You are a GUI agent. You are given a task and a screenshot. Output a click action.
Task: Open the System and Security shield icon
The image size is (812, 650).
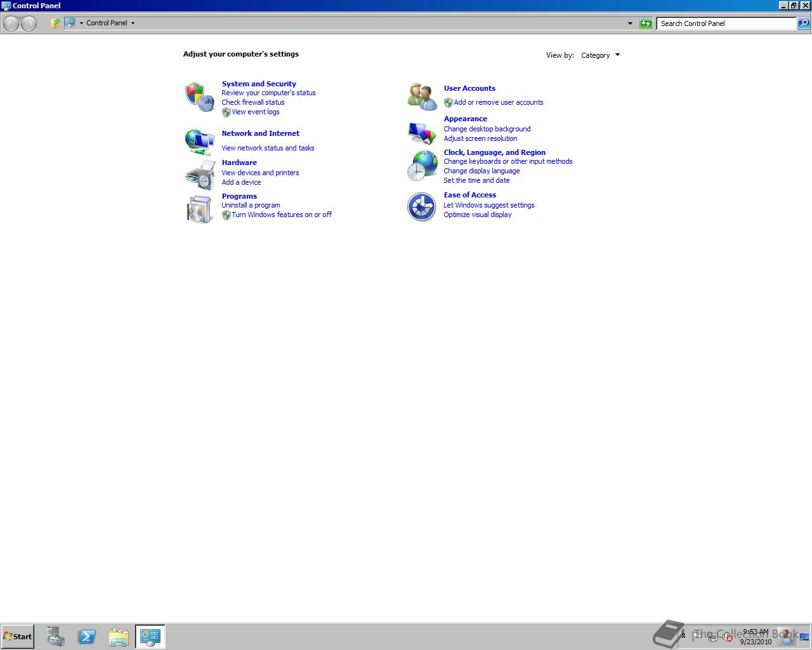(200, 96)
